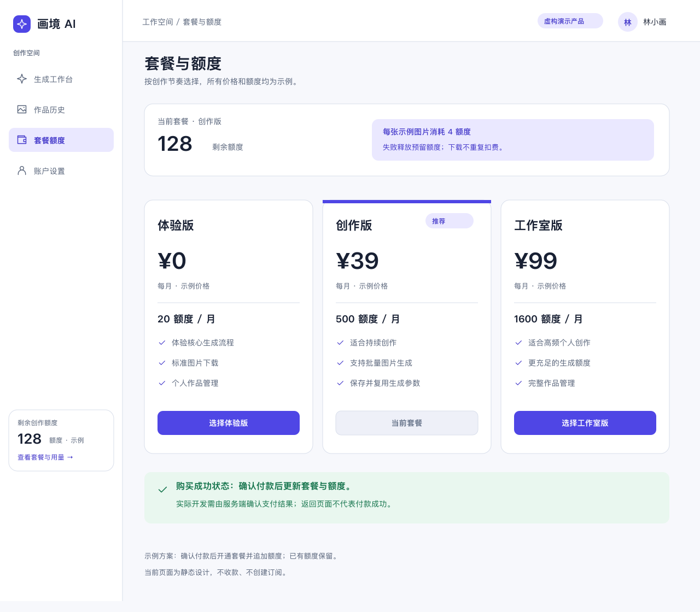Click checkmark next to 完整作品管理
700x612 pixels.
(x=518, y=383)
